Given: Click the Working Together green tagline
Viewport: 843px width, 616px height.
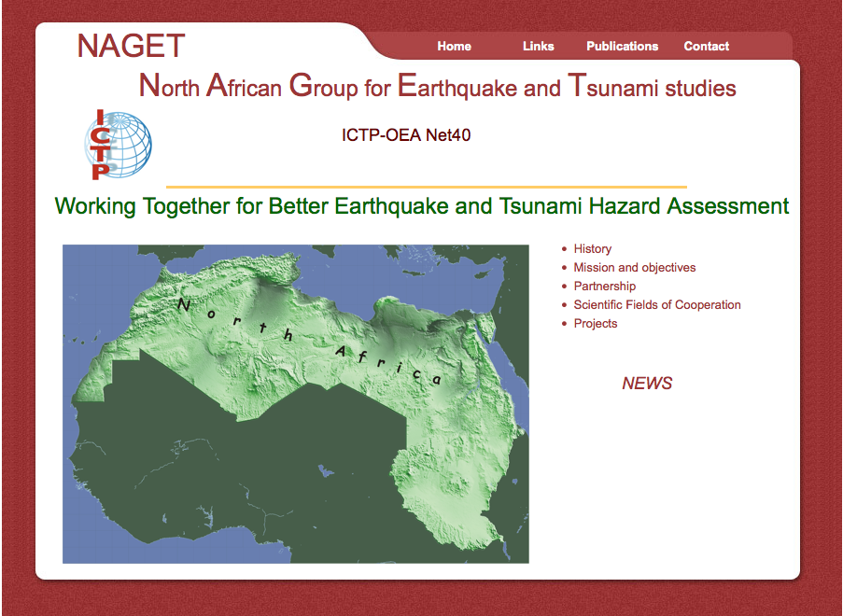Looking at the screenshot, I should (422, 206).
